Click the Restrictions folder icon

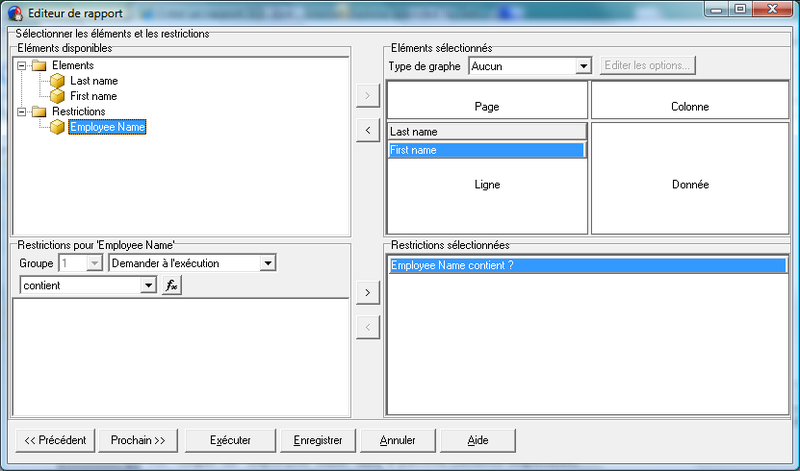[x=39, y=112]
